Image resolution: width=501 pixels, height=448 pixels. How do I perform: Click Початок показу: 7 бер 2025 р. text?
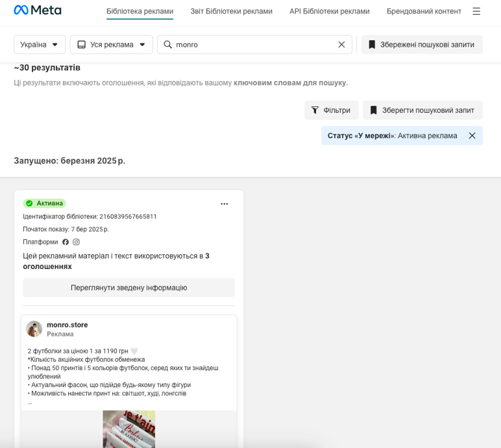[x=66, y=230]
